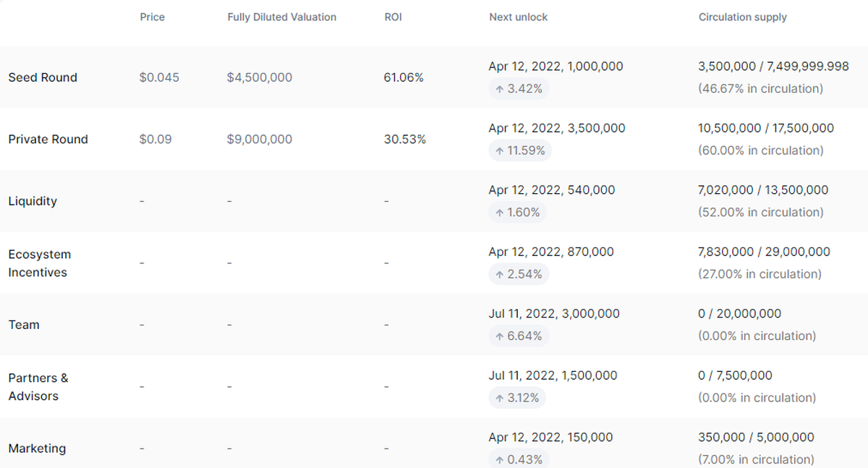Select the Ecosystem Incentives row label
The image size is (868, 468).
click(x=39, y=263)
